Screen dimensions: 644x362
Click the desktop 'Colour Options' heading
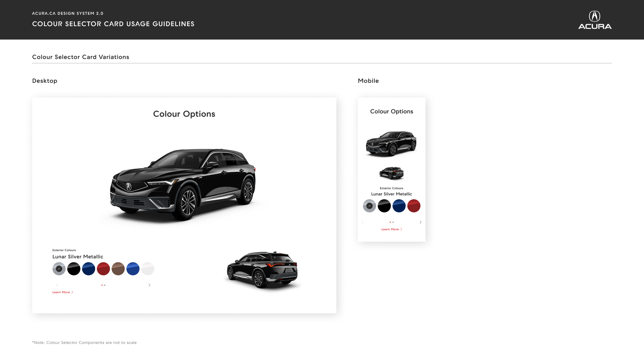(x=184, y=114)
